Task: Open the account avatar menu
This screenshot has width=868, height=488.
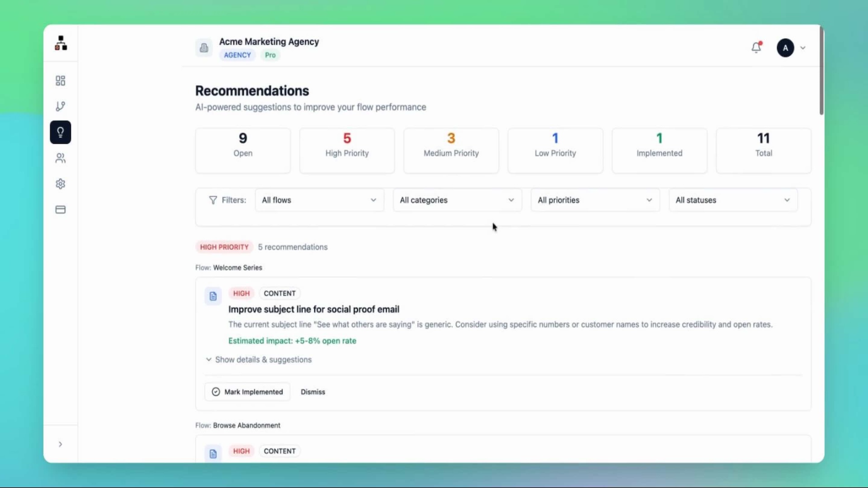Action: (x=786, y=47)
